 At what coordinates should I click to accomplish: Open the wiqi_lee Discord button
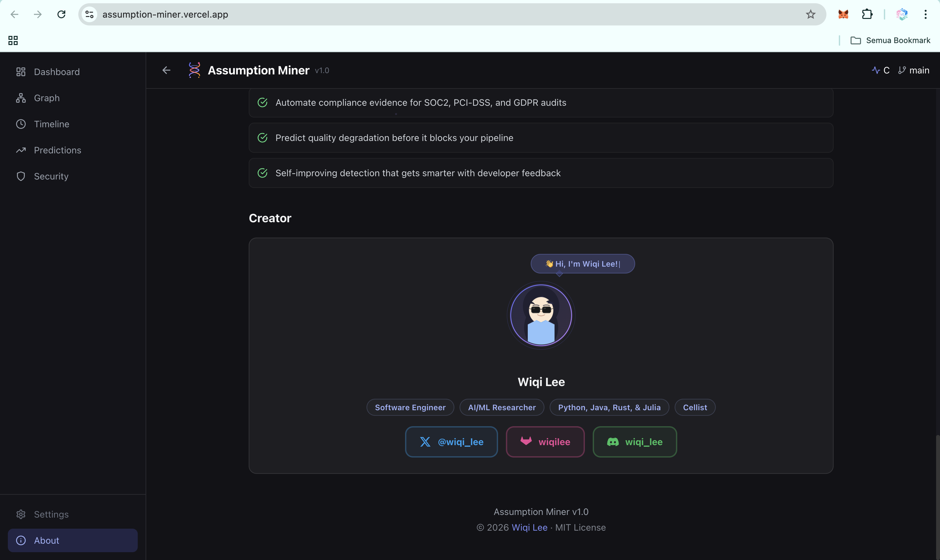(x=634, y=442)
